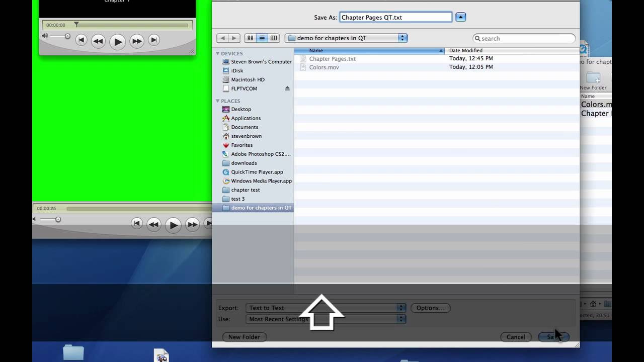Eject the FLPTVCOM volume

pyautogui.click(x=287, y=88)
